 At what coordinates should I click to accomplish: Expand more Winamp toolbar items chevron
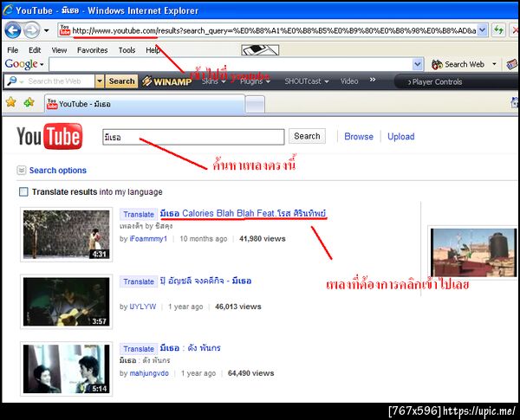pyautogui.click(x=373, y=80)
